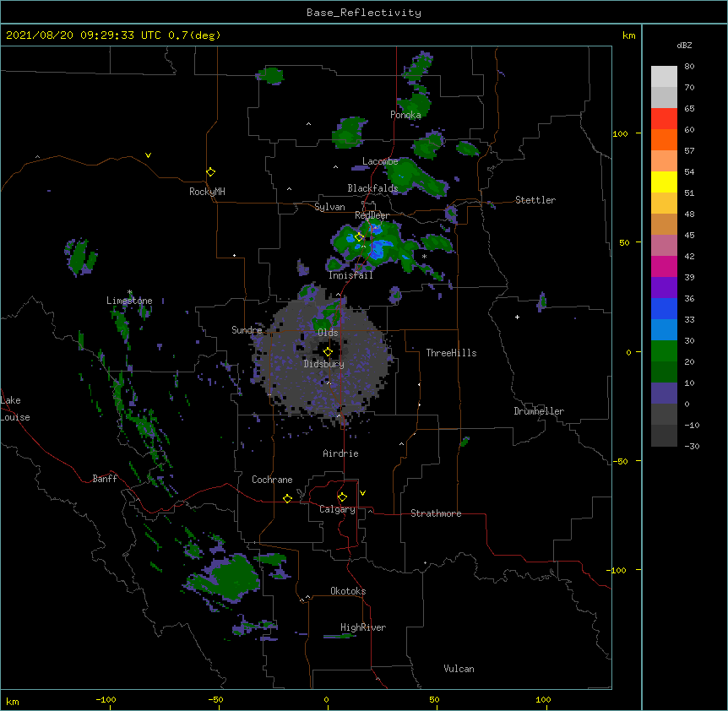The image size is (728, 711).
Task: Click the Lake Louise label
Action: click(x=15, y=409)
